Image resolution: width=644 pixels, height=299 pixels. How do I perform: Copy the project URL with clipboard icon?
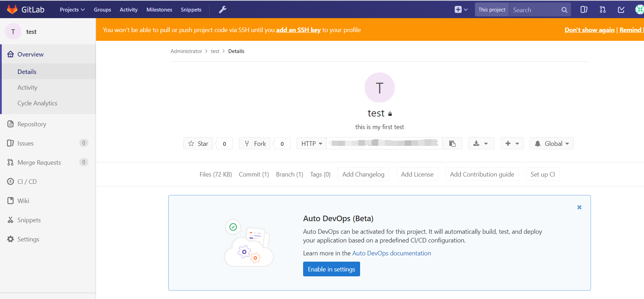coord(452,143)
